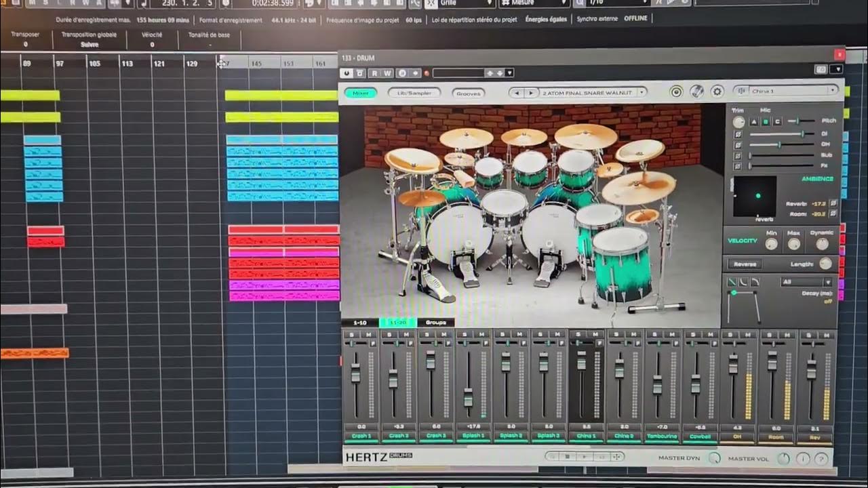Mute the Tambourine channel
Viewport: 868px width, 488px height.
point(671,335)
